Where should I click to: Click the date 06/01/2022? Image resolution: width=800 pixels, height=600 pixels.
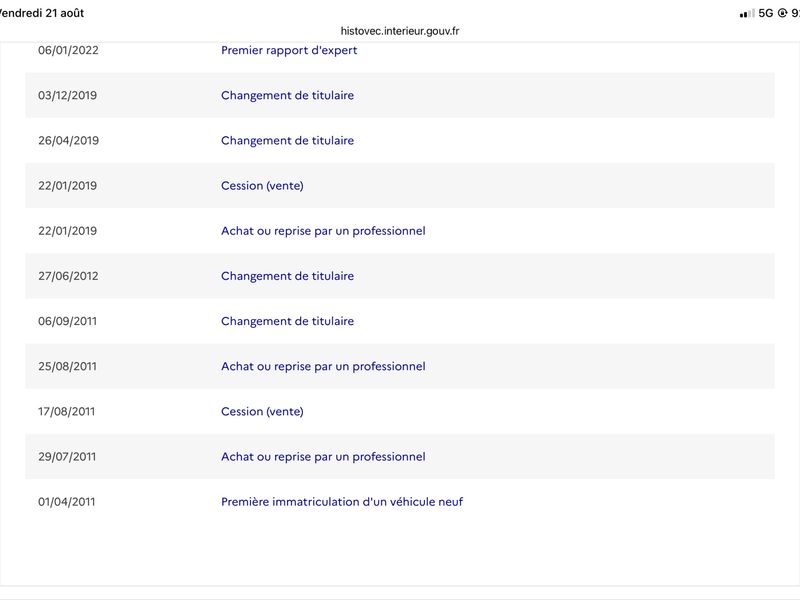68,50
